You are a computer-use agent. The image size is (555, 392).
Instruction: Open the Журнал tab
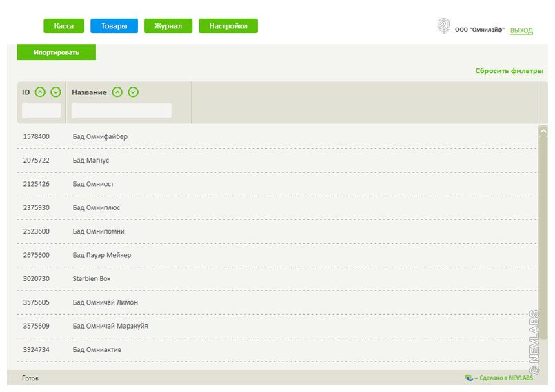point(168,26)
